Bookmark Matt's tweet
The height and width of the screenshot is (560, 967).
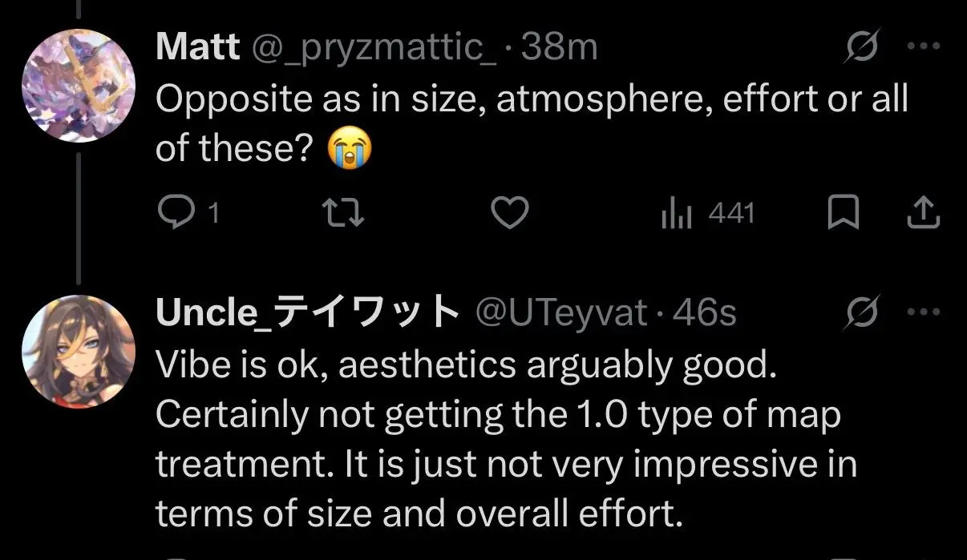(843, 212)
